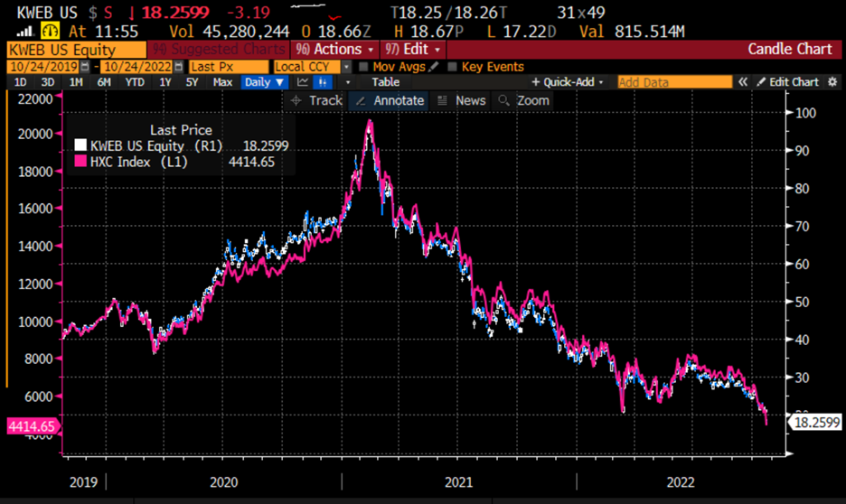Activate the Annotate tool

point(389,101)
